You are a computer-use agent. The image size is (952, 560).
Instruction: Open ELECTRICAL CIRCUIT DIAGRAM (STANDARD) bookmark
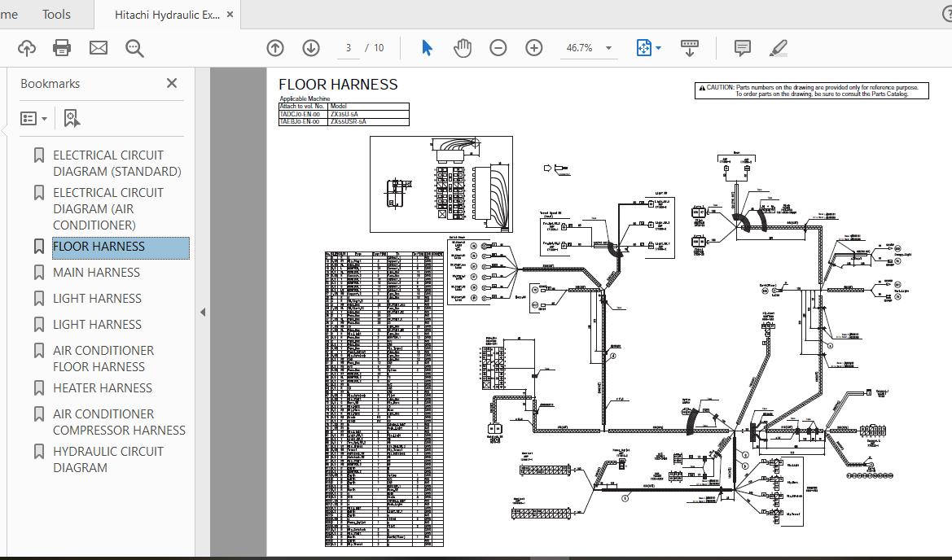click(x=117, y=164)
